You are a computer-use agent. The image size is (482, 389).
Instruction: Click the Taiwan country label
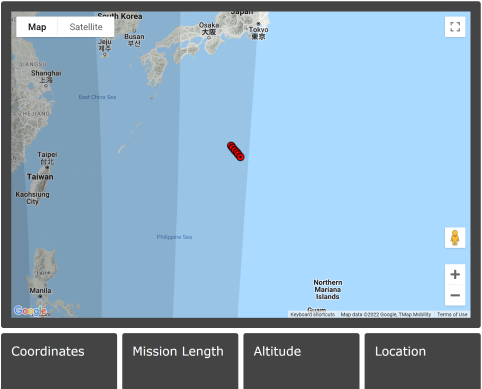(x=40, y=177)
